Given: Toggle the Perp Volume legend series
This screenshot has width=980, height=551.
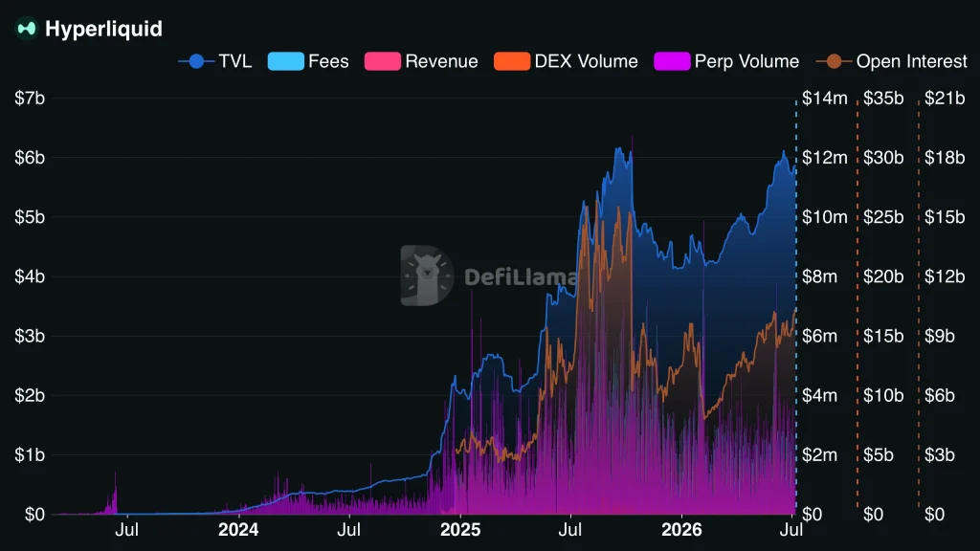Looking at the screenshot, I should (x=726, y=61).
